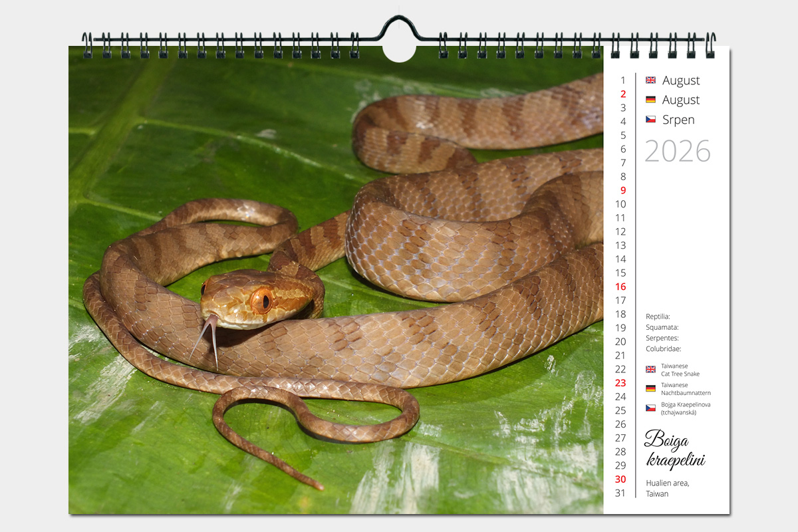
Task: Click the 'Serpentes:' label
Action: click(x=662, y=338)
